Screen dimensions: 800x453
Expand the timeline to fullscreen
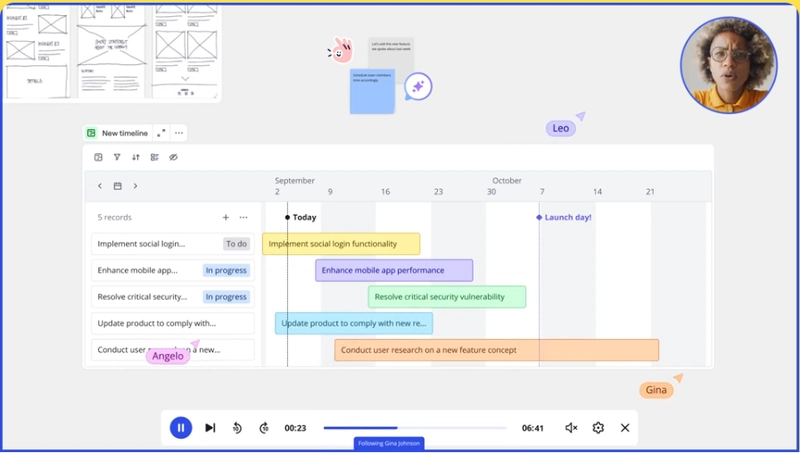pyautogui.click(x=161, y=133)
